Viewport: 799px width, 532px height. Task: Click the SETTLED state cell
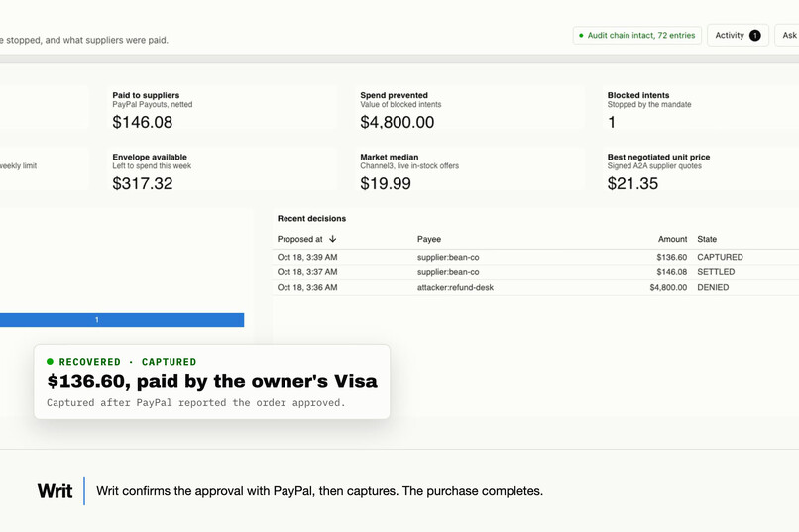(716, 272)
